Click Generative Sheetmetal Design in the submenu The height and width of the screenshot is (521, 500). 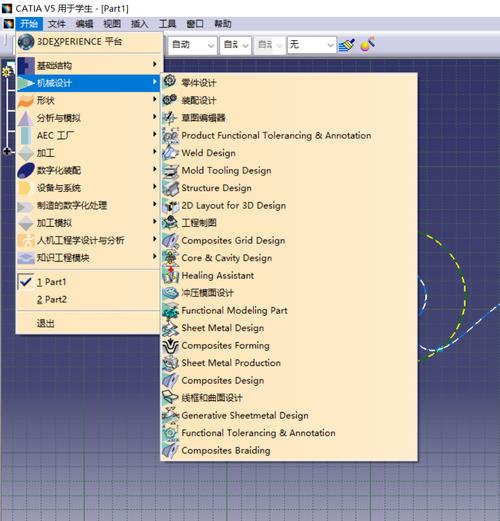(x=245, y=415)
